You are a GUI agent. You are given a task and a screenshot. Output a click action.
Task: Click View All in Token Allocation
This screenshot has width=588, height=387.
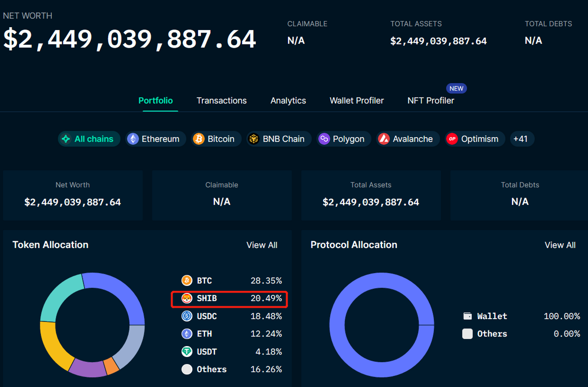[x=262, y=245]
